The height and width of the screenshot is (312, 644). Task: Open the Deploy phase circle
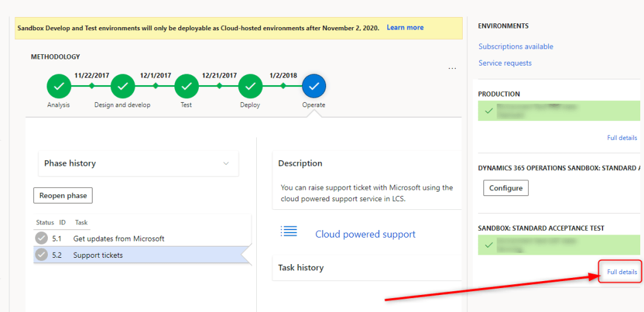click(250, 85)
